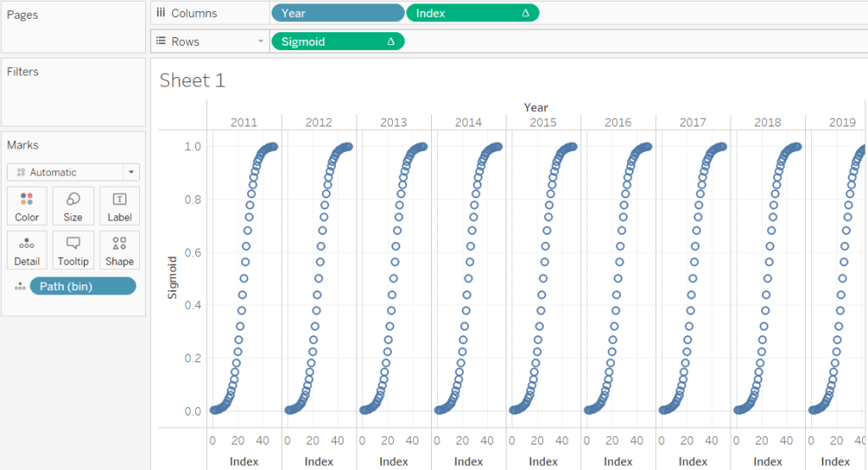Click the Rows shelf icon
Image resolution: width=868 pixels, height=470 pixels.
tap(160, 42)
